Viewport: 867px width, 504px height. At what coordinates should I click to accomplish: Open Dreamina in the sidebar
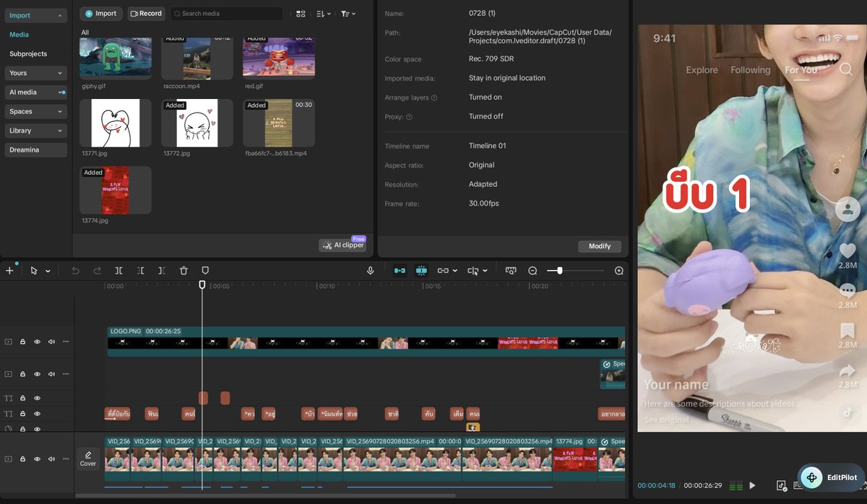[35, 149]
